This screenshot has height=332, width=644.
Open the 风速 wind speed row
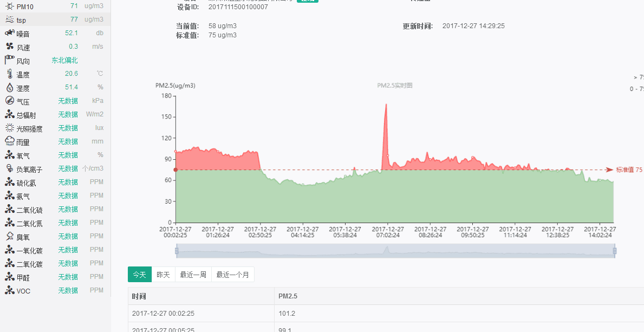point(54,47)
